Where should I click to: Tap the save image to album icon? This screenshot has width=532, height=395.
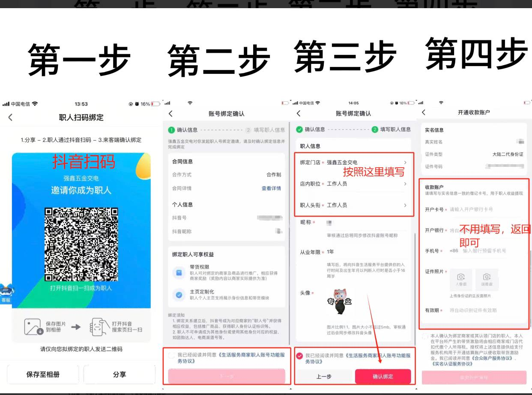click(34, 327)
